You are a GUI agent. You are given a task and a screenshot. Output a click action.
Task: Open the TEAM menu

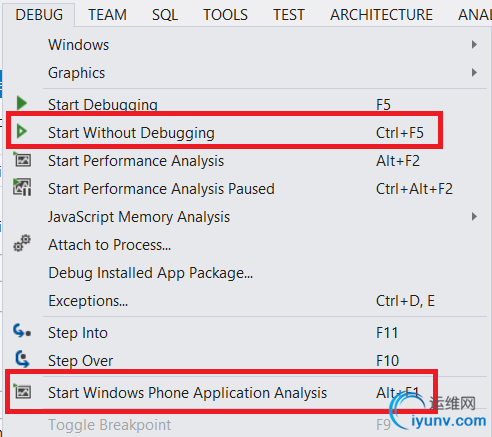tap(107, 15)
